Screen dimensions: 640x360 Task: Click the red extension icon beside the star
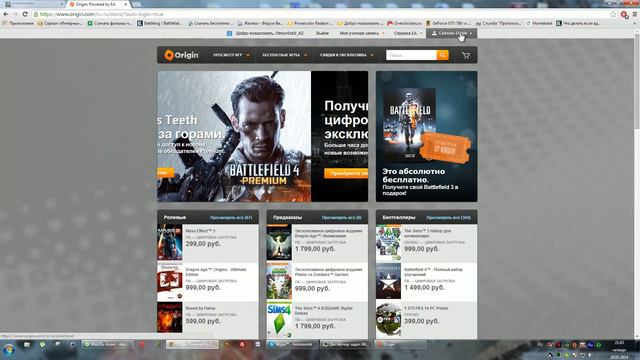[624, 15]
